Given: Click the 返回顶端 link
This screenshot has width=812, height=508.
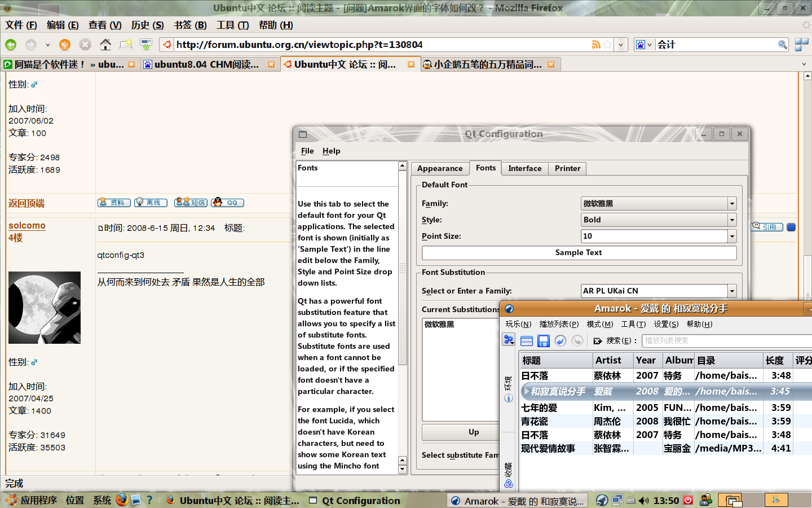Looking at the screenshot, I should (27, 203).
